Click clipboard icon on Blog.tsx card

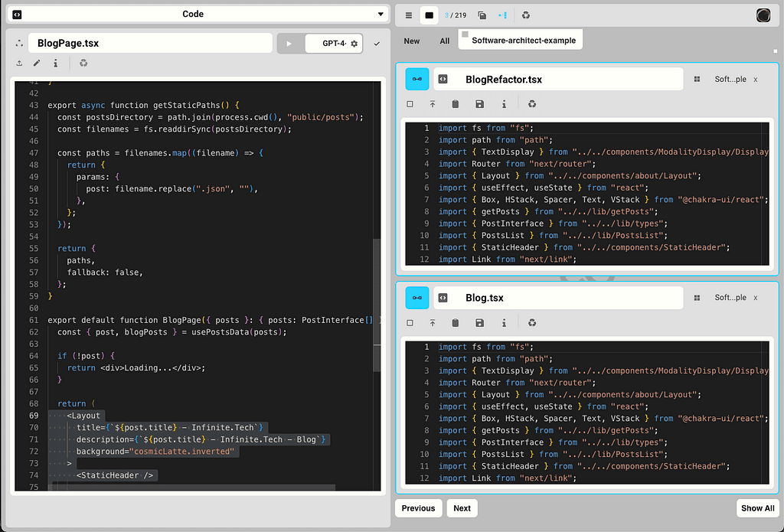(455, 323)
